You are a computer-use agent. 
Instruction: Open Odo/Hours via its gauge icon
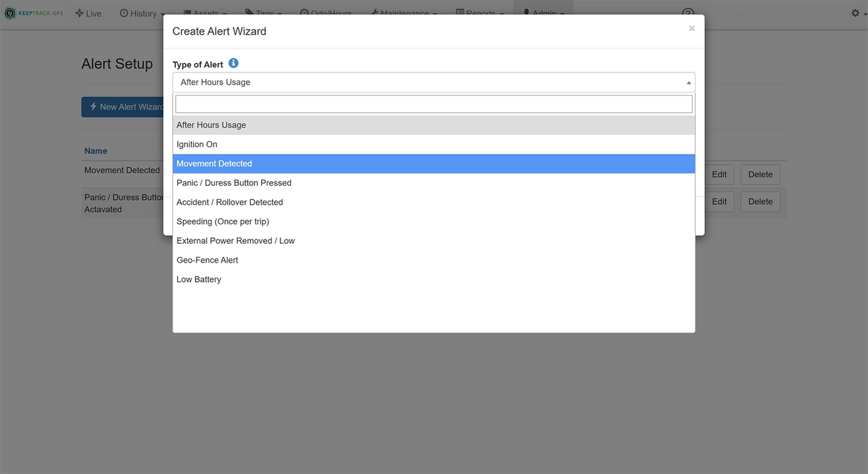pos(306,12)
